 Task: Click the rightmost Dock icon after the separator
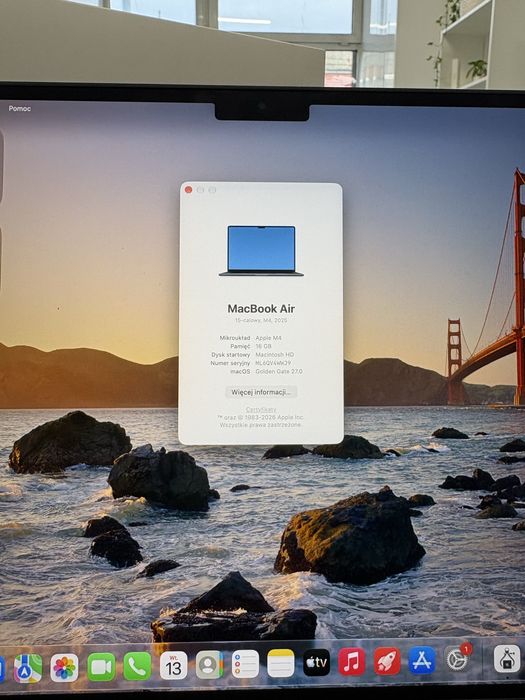click(x=507, y=658)
